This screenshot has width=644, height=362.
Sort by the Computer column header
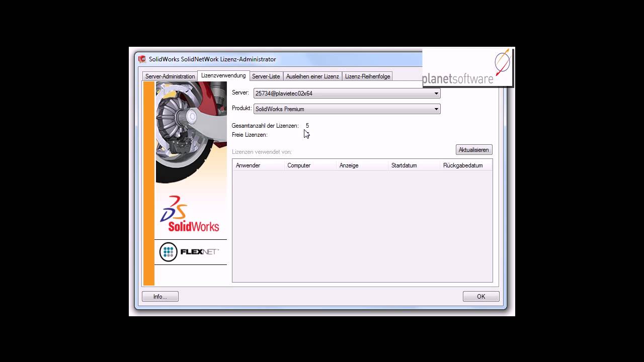310,165
